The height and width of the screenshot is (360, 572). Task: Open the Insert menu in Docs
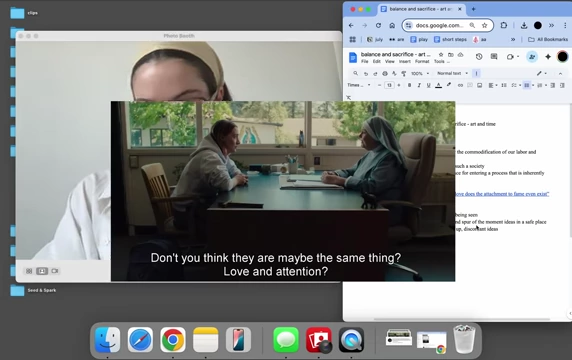coord(405,61)
